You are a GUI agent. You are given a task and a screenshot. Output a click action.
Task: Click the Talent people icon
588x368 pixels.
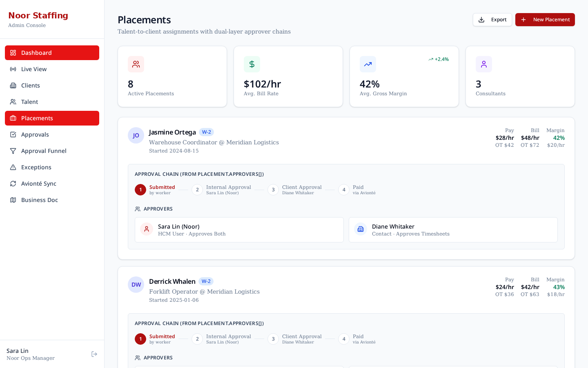[x=13, y=102]
